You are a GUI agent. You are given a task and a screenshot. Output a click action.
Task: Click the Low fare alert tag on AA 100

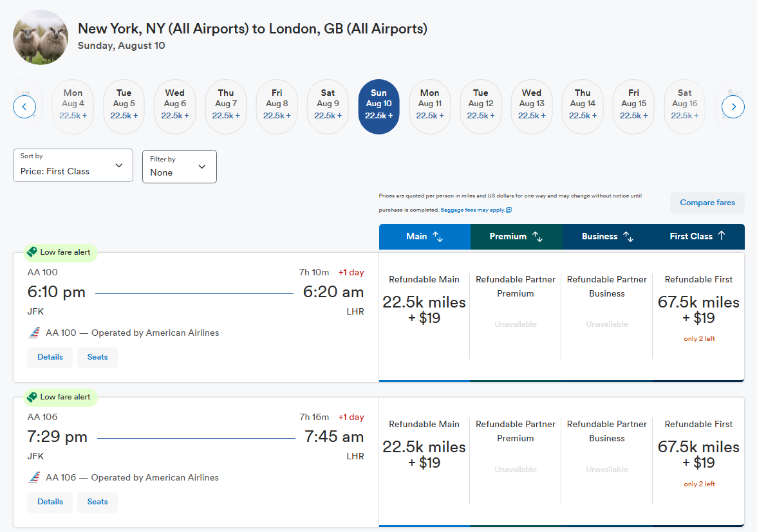(61, 252)
